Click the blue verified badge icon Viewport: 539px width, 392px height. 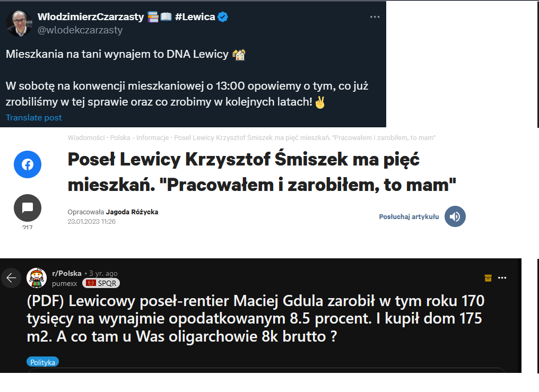tap(223, 17)
